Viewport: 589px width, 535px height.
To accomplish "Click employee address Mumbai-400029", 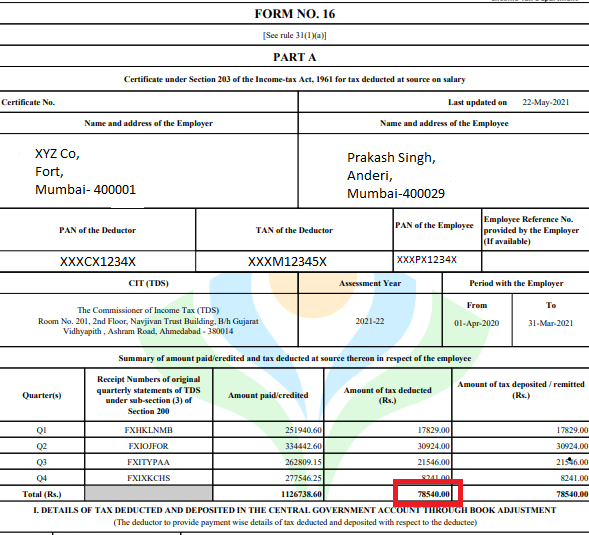I will pos(396,193).
